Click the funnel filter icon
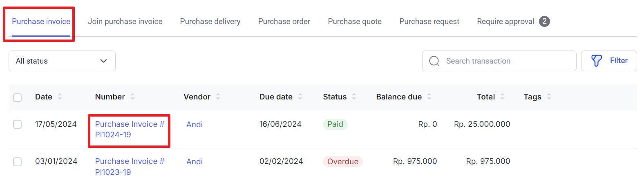This screenshot has height=183, width=644. click(x=597, y=61)
